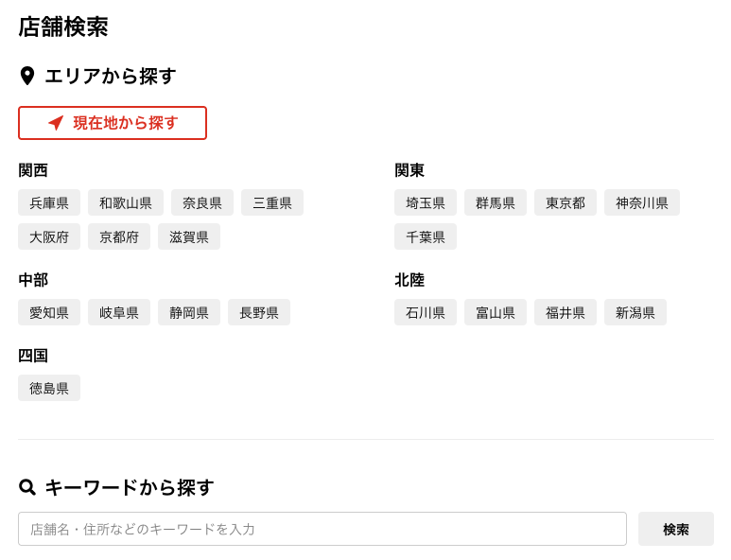Select 石川県 in Hokuriku area
Screen dimensions: 731x560
(426, 312)
